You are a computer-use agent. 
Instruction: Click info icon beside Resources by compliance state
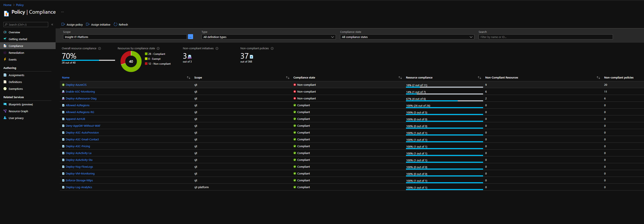click(158, 48)
